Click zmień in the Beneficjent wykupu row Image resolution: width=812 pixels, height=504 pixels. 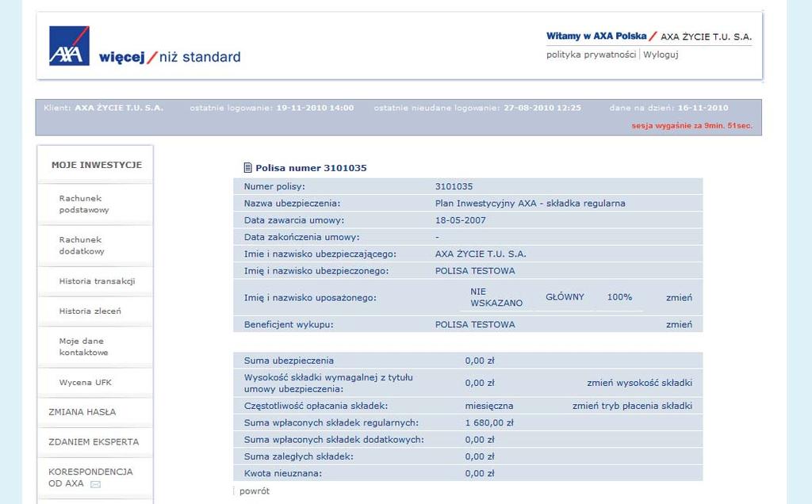point(679,324)
